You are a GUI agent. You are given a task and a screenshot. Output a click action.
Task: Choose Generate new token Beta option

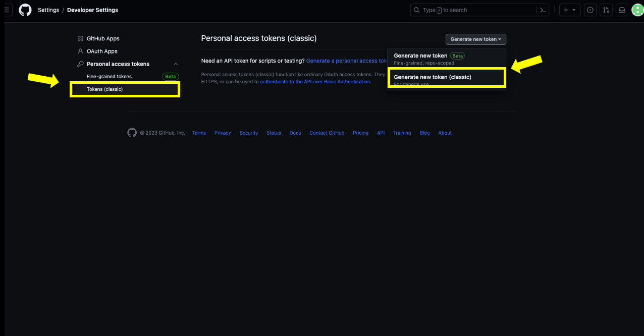click(447, 59)
